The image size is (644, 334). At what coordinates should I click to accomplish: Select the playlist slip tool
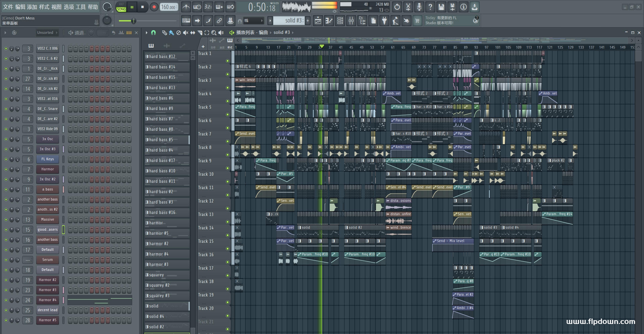click(193, 33)
